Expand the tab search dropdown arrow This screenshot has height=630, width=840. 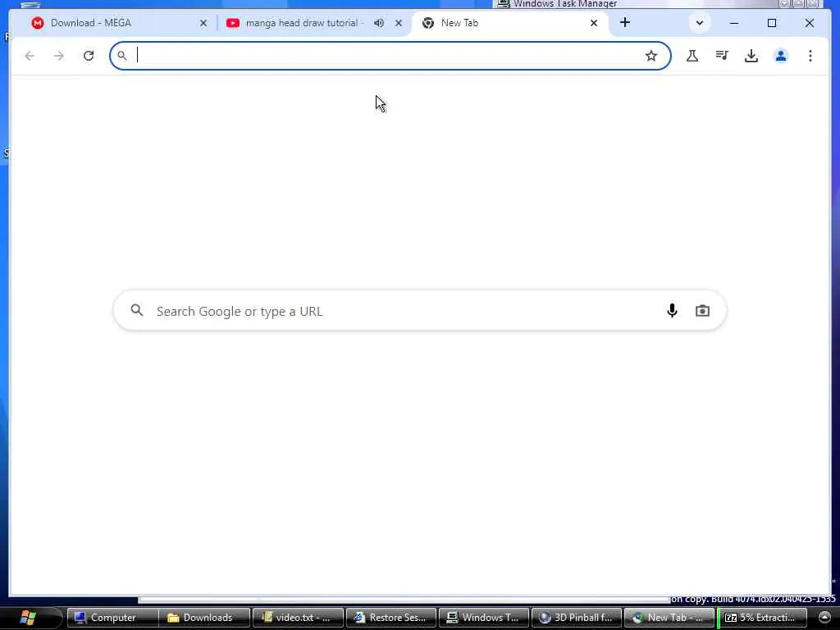(699, 23)
